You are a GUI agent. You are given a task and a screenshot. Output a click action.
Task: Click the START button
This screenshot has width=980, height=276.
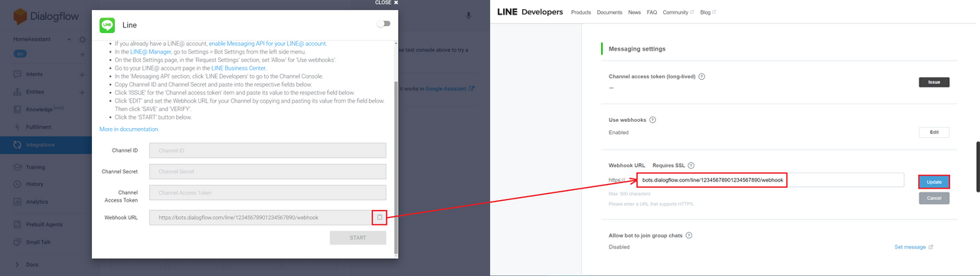[x=358, y=238]
